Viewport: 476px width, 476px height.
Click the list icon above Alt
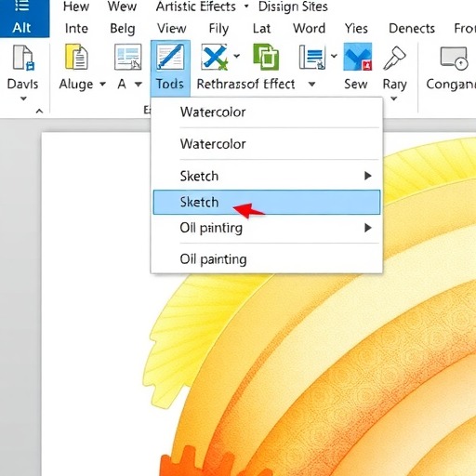tap(22, 6)
